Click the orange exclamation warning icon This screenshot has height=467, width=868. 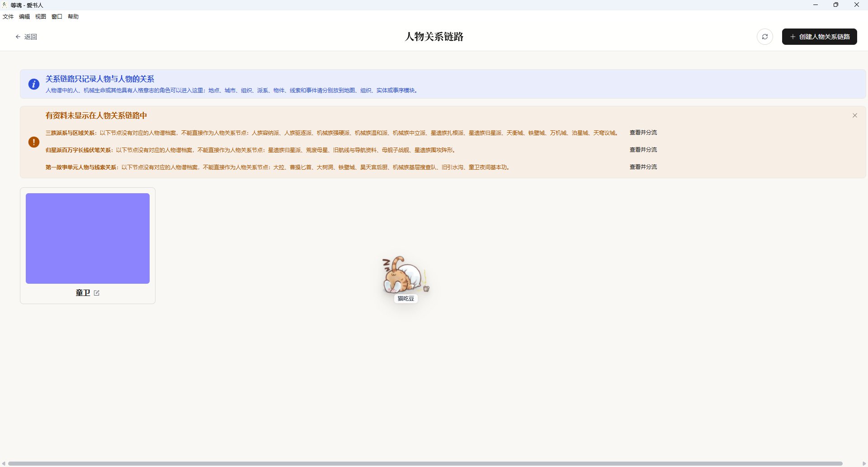tap(34, 142)
